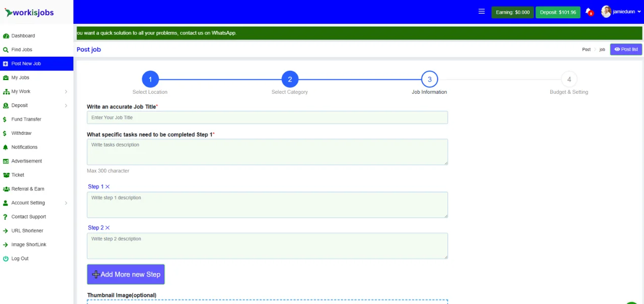Expand the My Work submenu
The image size is (644, 304).
66,92
